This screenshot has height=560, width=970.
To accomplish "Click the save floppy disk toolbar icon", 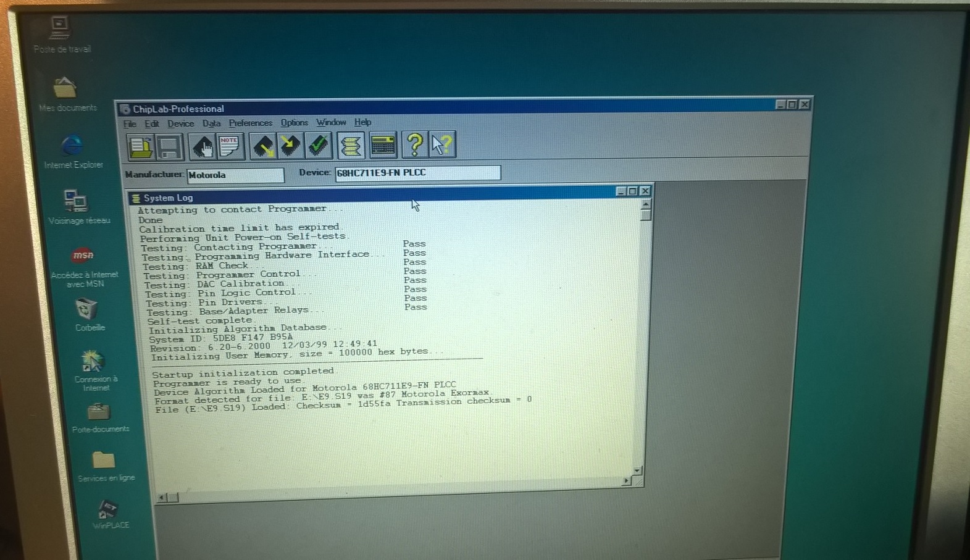I will 169,147.
